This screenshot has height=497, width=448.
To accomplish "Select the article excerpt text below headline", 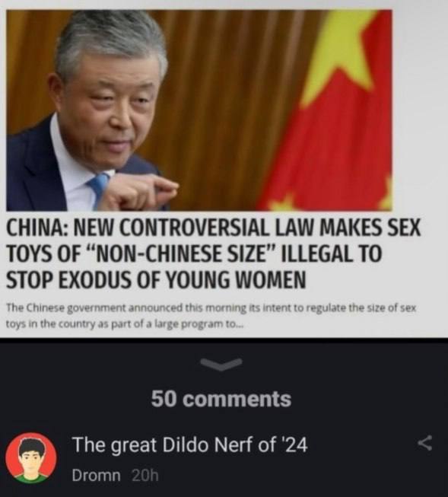I will tap(211, 316).
